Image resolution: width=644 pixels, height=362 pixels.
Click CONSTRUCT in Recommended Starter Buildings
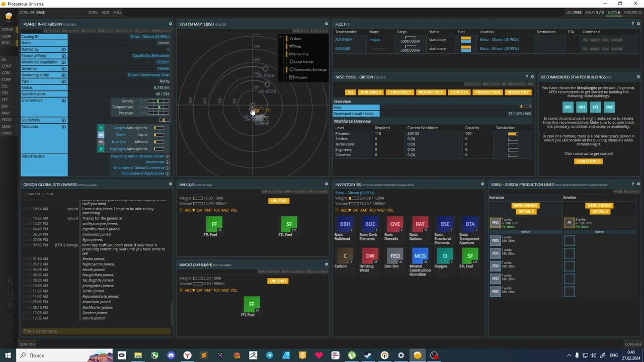[588, 161]
